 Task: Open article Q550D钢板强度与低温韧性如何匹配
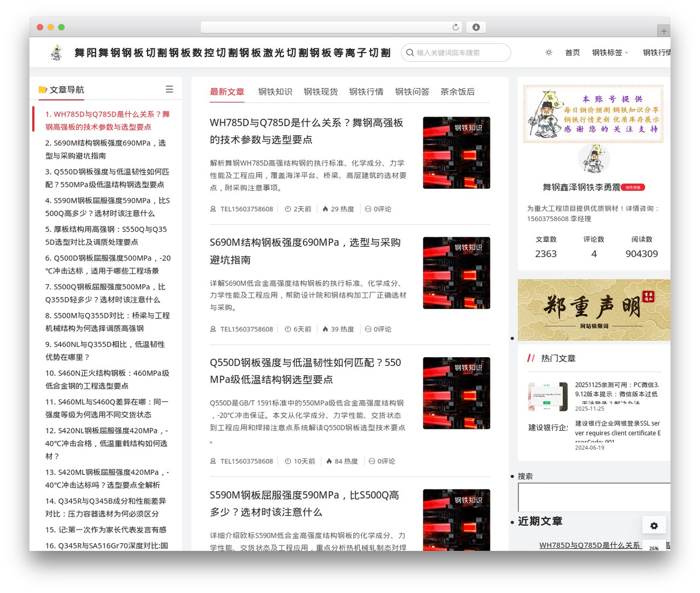click(x=305, y=371)
